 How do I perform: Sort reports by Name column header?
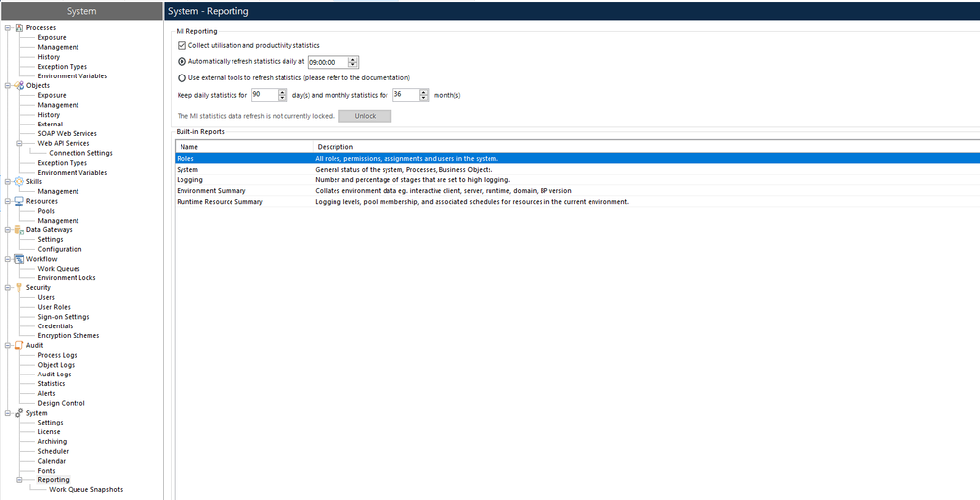pos(244,147)
